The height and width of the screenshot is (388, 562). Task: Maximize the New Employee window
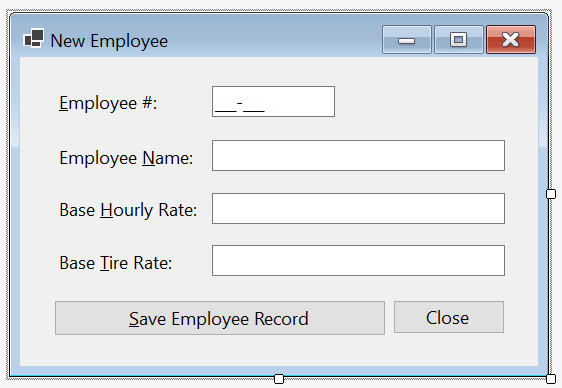[459, 39]
